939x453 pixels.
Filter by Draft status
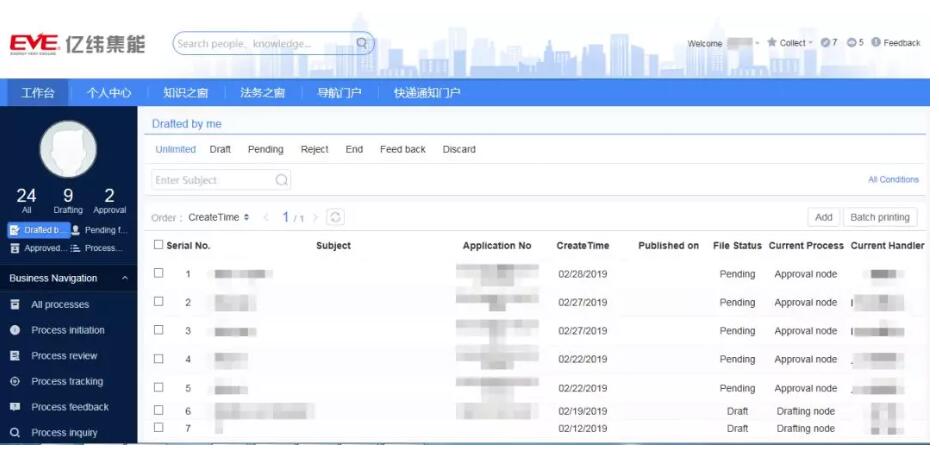pyautogui.click(x=220, y=149)
